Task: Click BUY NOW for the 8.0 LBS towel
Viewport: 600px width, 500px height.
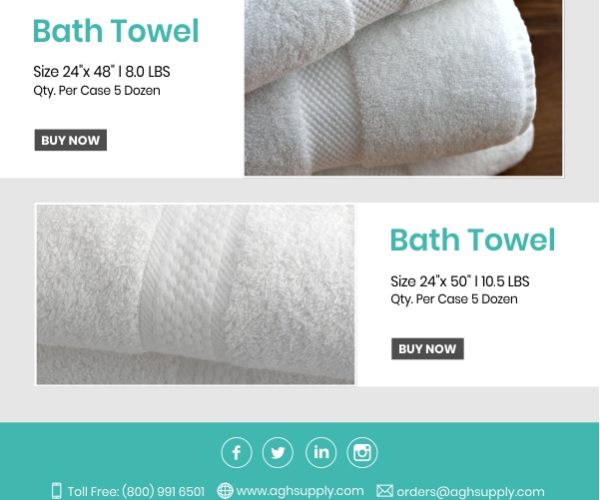Action: (x=71, y=140)
